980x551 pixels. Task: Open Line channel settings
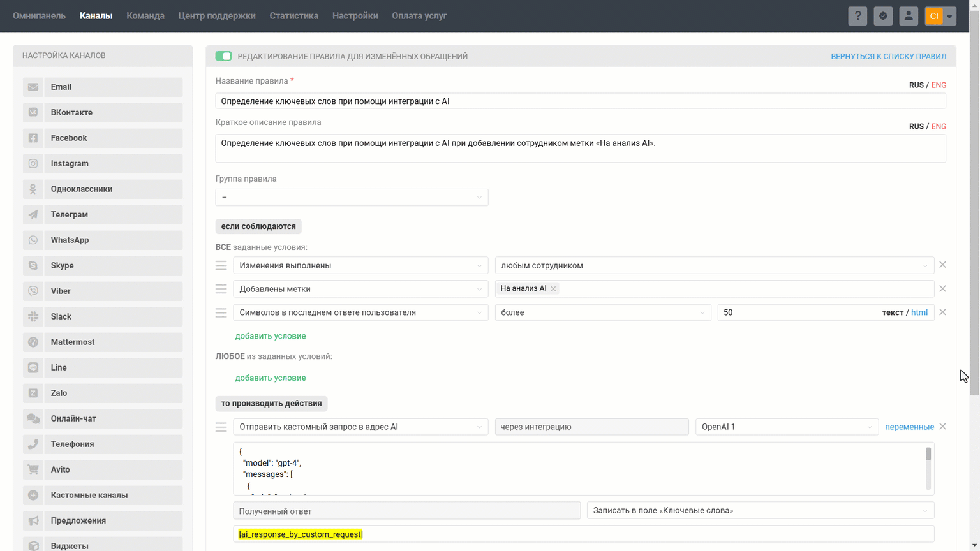[103, 367]
